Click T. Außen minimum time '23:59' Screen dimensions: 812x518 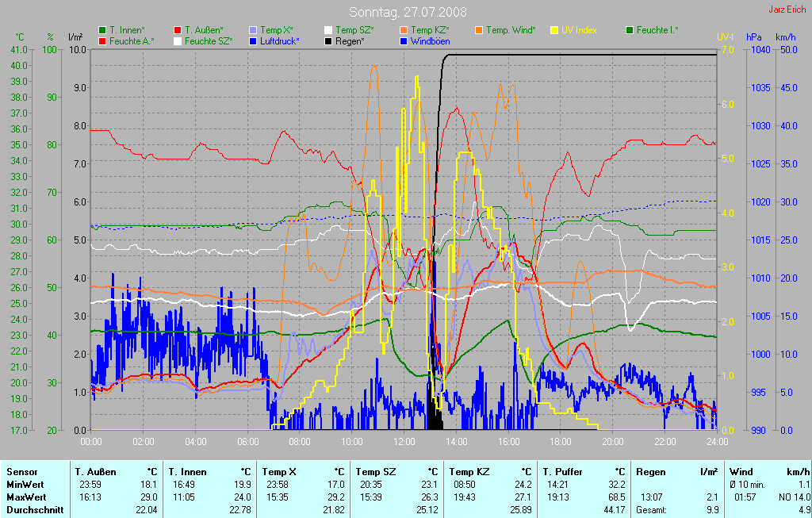(90, 485)
